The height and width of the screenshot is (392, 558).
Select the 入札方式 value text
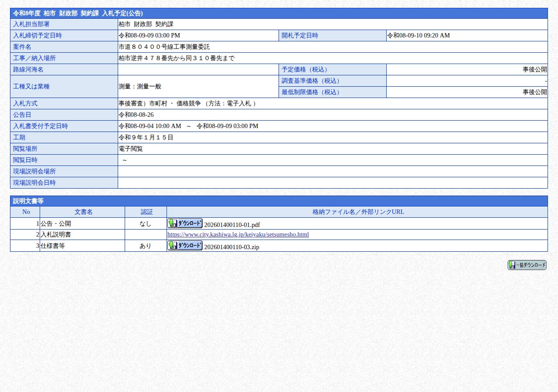point(187,103)
